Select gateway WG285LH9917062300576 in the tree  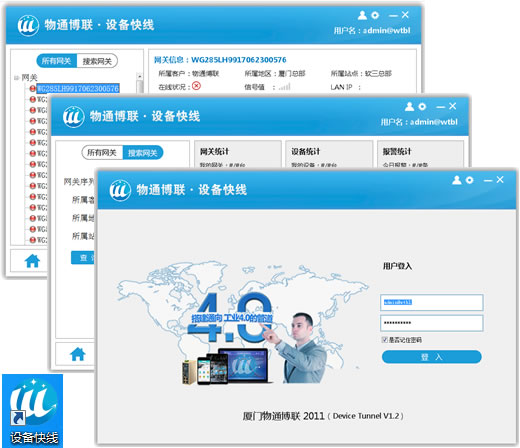[x=78, y=88]
